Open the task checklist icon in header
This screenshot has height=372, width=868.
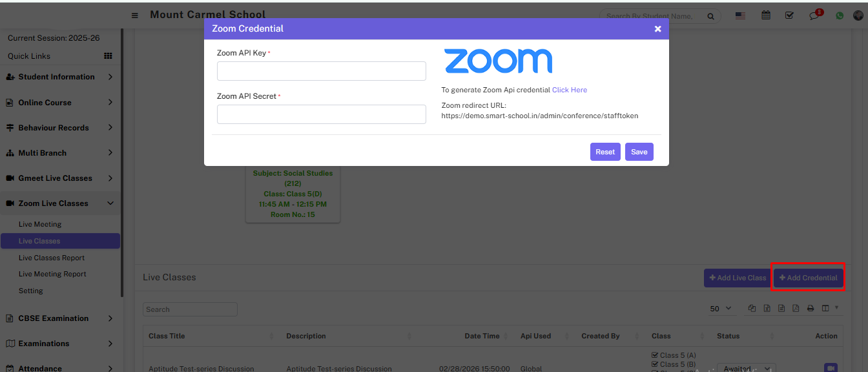[x=789, y=15]
